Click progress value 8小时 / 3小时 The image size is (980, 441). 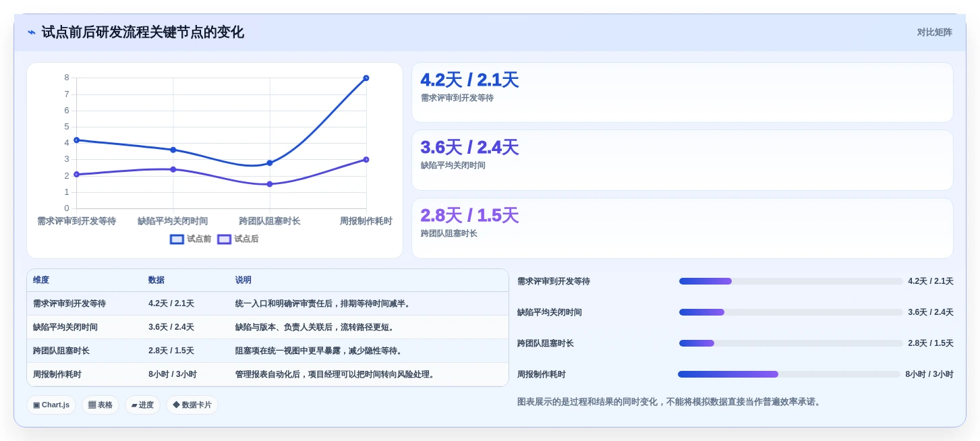tap(929, 375)
